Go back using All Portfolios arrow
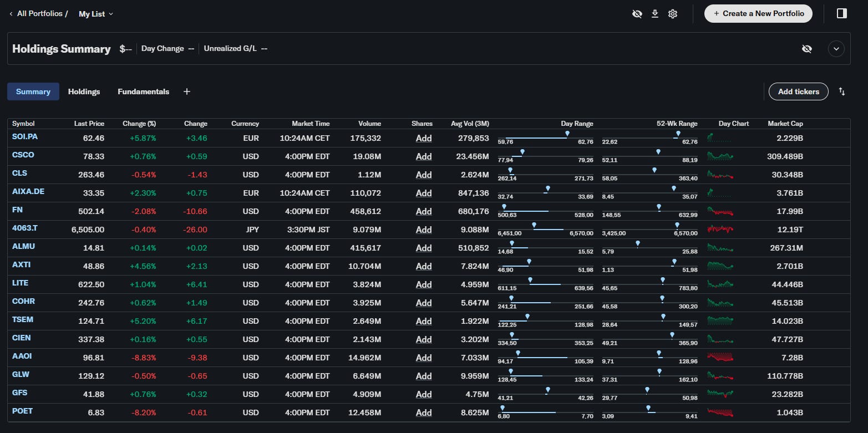The width and height of the screenshot is (868, 433). pos(11,13)
